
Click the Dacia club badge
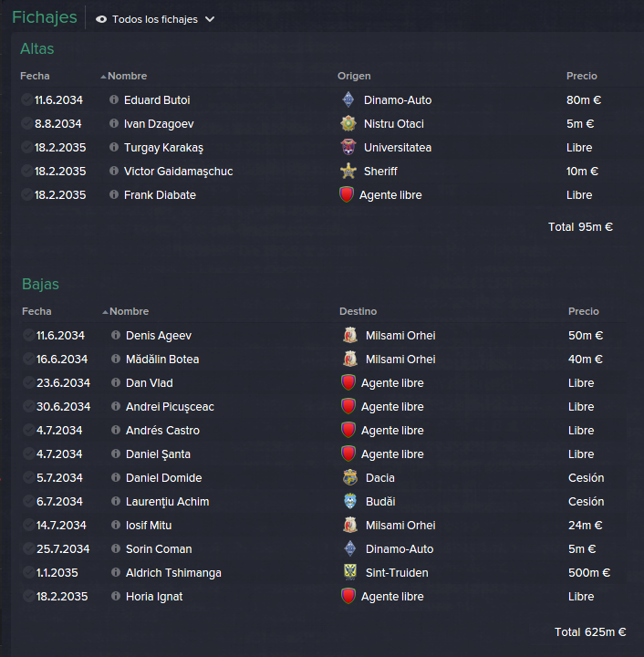click(350, 477)
